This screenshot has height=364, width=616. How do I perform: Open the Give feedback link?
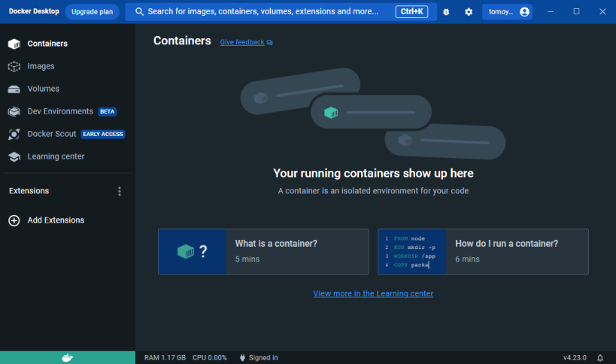click(242, 42)
